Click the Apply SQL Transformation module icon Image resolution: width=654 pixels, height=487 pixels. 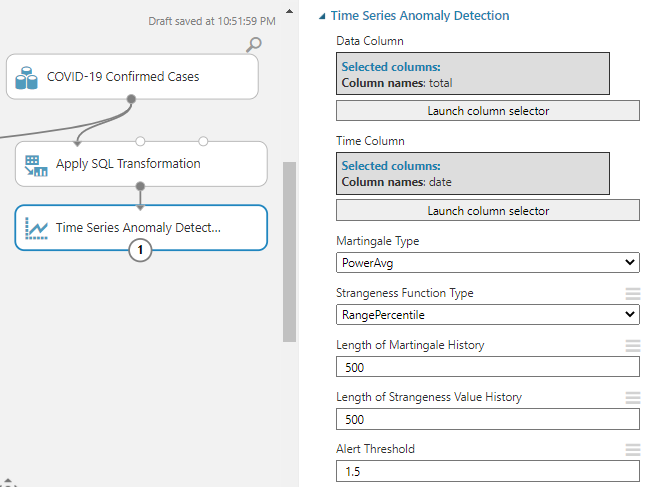tap(37, 164)
